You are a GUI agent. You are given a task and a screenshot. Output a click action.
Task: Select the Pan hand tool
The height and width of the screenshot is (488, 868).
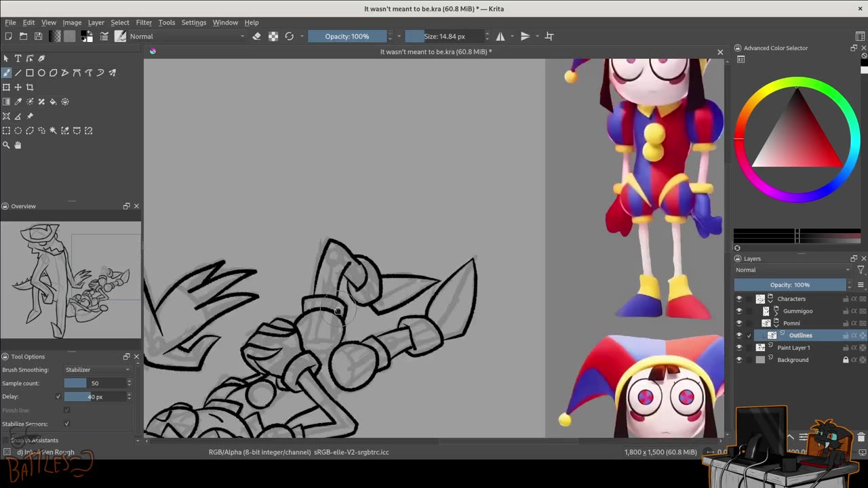pyautogui.click(x=18, y=145)
